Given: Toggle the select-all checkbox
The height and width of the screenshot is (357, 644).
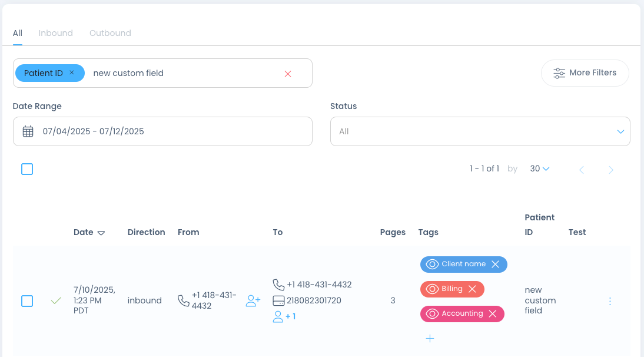Looking at the screenshot, I should coord(27,169).
